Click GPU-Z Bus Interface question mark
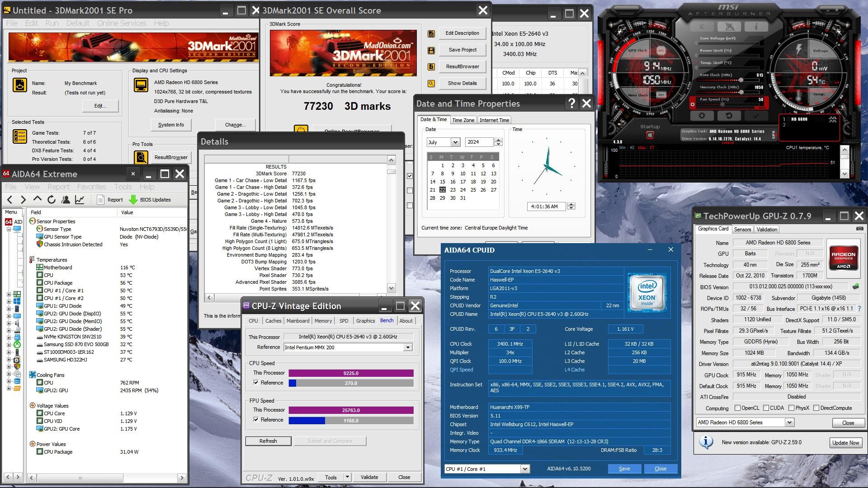The image size is (868, 488). [x=859, y=309]
